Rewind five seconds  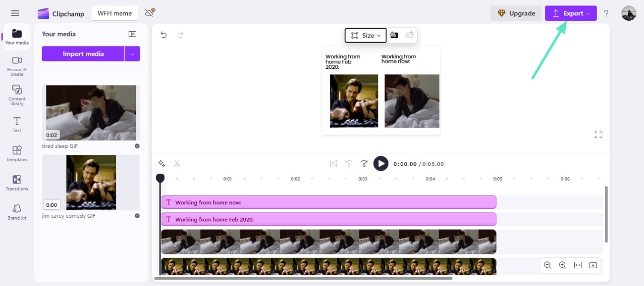coord(349,163)
